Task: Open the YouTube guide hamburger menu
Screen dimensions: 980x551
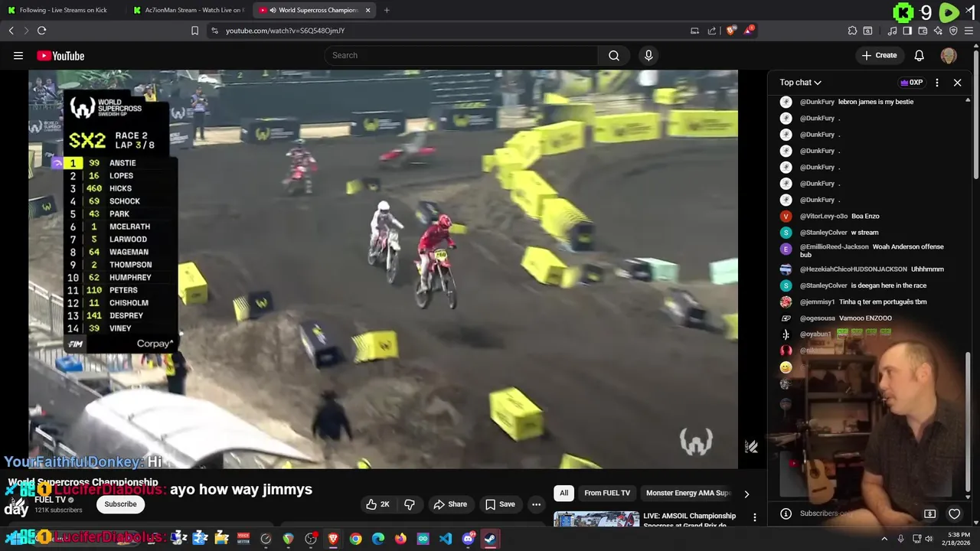Action: tap(18, 55)
